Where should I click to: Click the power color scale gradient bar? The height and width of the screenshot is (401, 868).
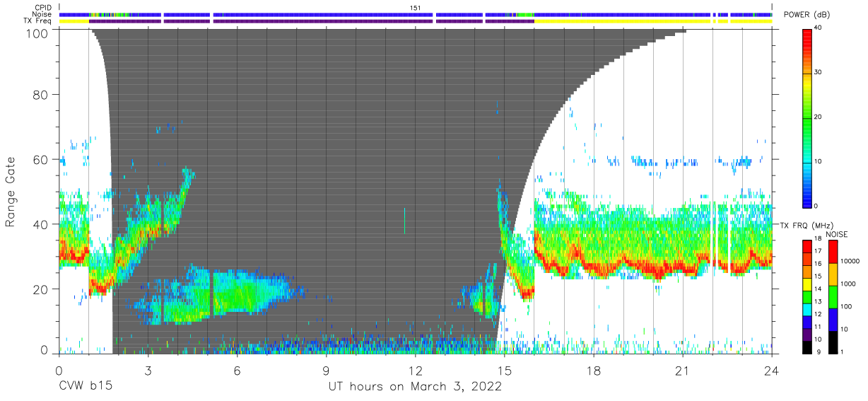tap(808, 117)
